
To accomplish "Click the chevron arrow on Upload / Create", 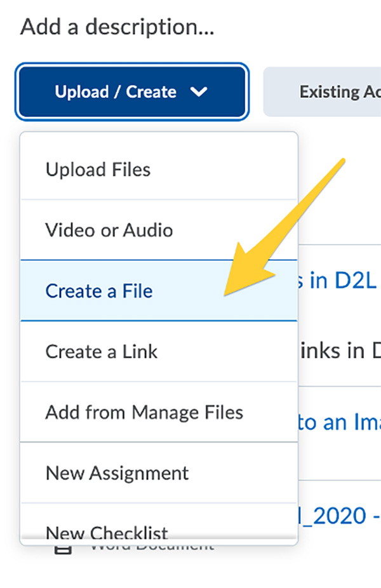I will point(199,92).
